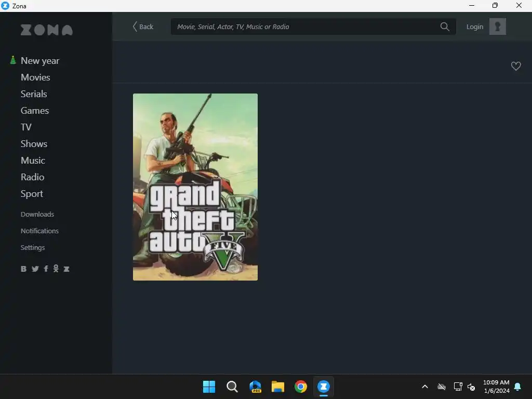The width and height of the screenshot is (532, 399).
Task: Open VK social link icon
Action: click(x=23, y=269)
